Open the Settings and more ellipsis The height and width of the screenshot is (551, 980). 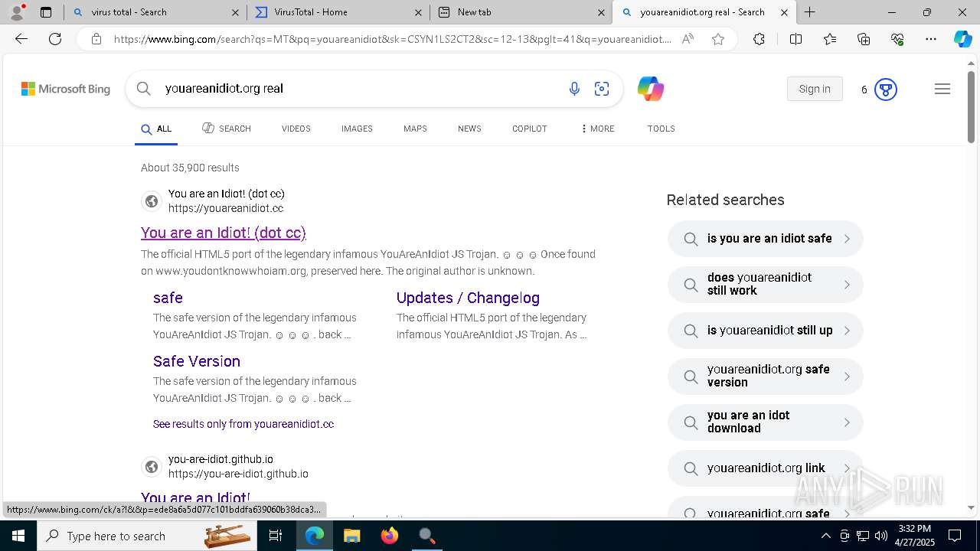(931, 39)
